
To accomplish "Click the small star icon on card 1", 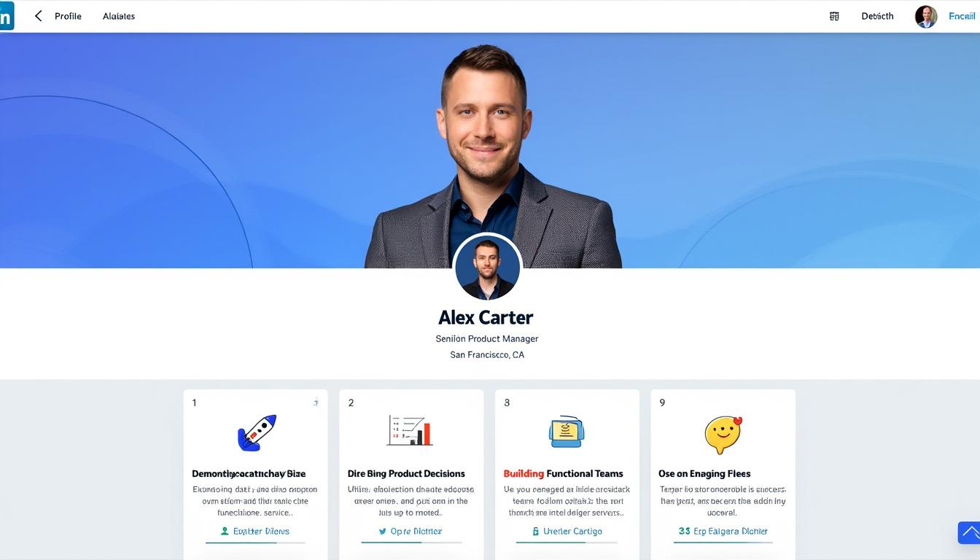I will coord(316,402).
